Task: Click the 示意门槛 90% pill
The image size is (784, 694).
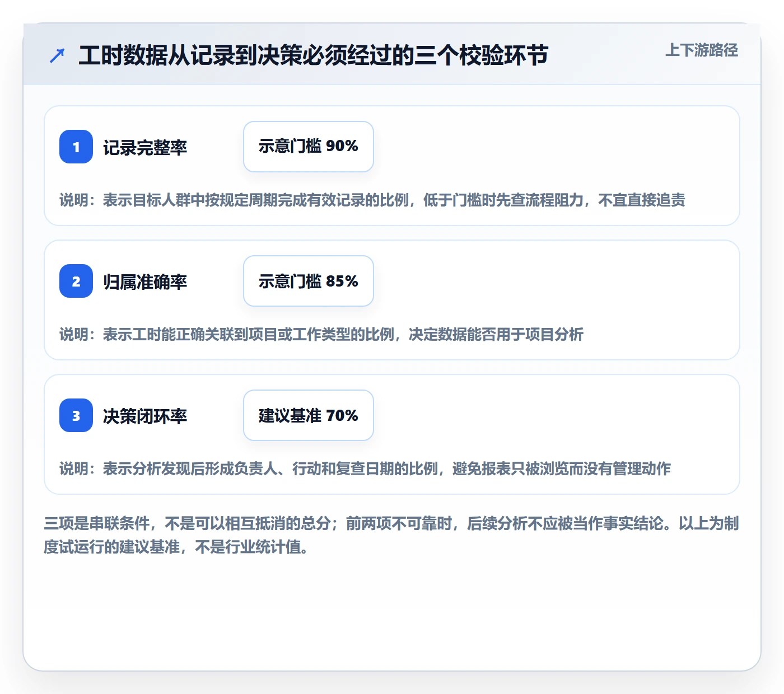Action: (x=309, y=147)
